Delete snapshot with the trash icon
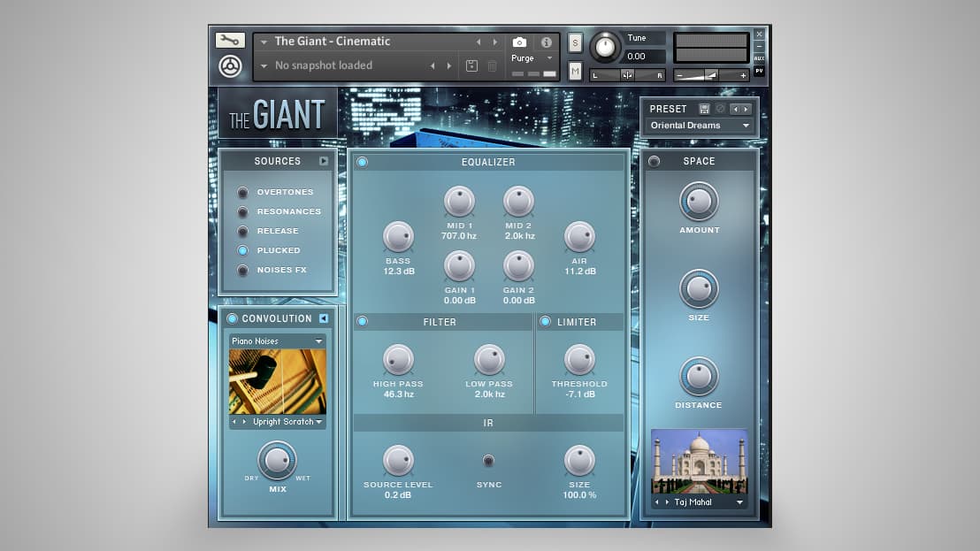This screenshot has width=980, height=551. (493, 65)
